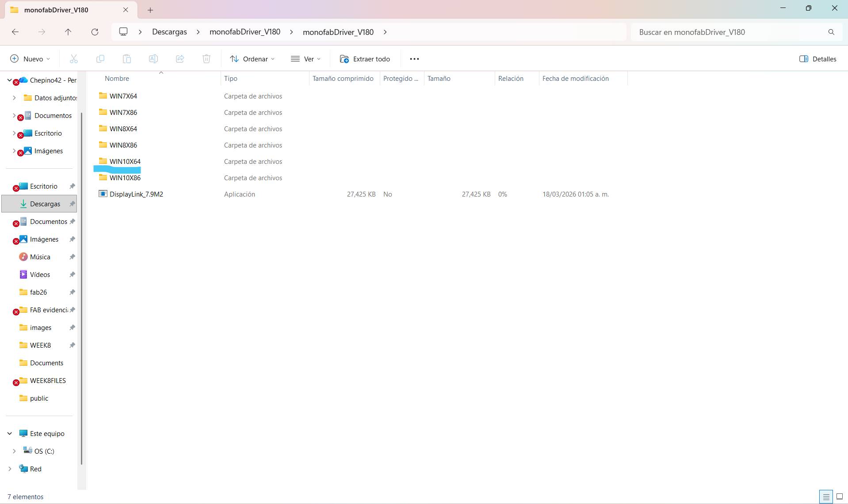Open the FAB evidencia pinned folder

(x=43, y=310)
